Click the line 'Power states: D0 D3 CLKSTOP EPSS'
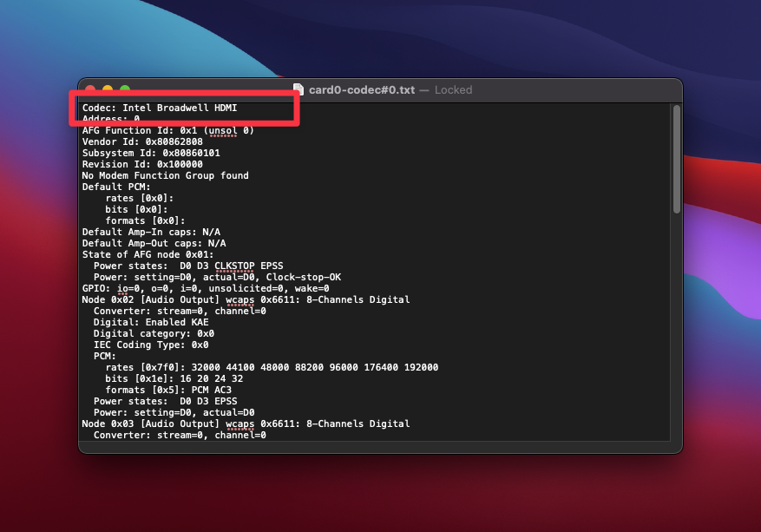 tap(188, 266)
